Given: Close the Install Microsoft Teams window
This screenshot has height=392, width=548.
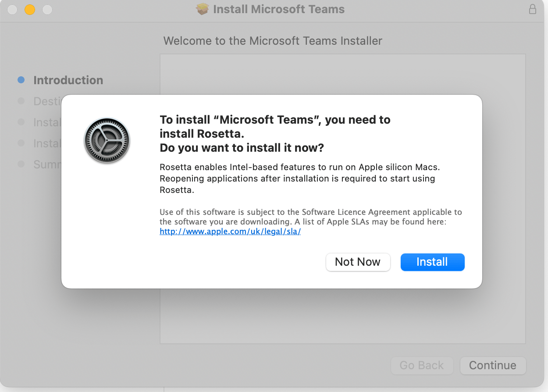Looking at the screenshot, I should pyautogui.click(x=12, y=9).
